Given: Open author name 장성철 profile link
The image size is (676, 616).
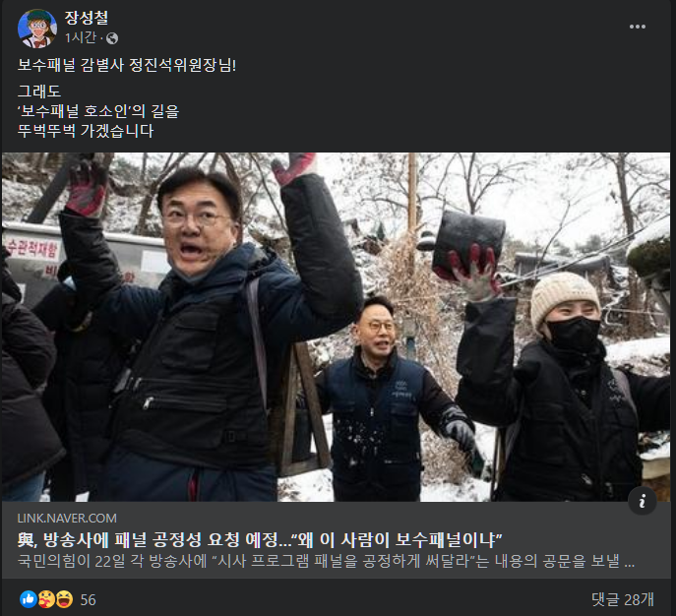Looking at the screenshot, I should pos(87,18).
